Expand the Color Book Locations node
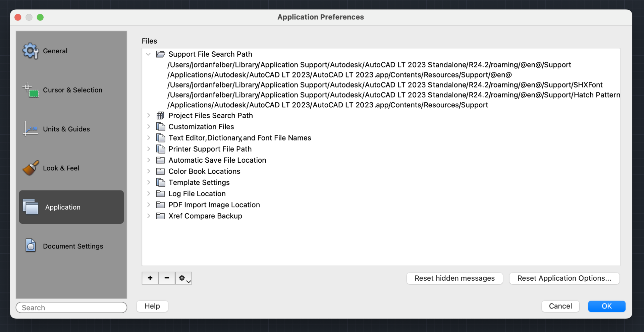This screenshot has height=332, width=644. tap(149, 171)
